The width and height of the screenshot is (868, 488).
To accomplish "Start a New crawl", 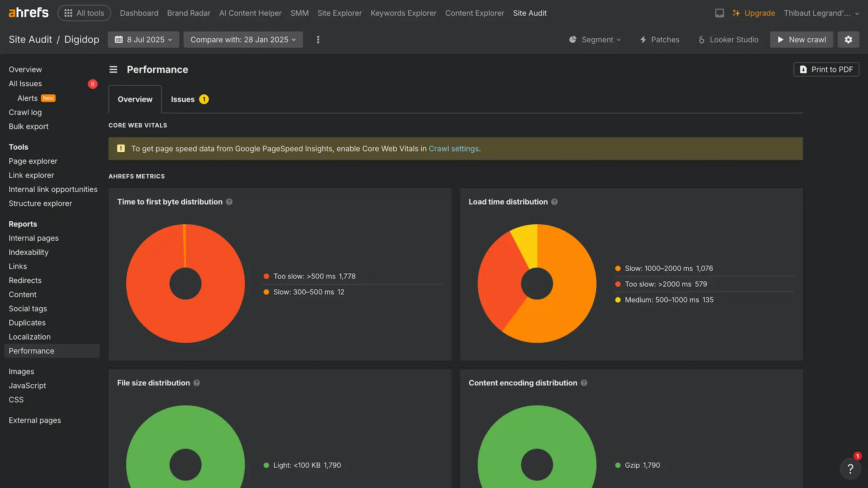I will tap(802, 39).
